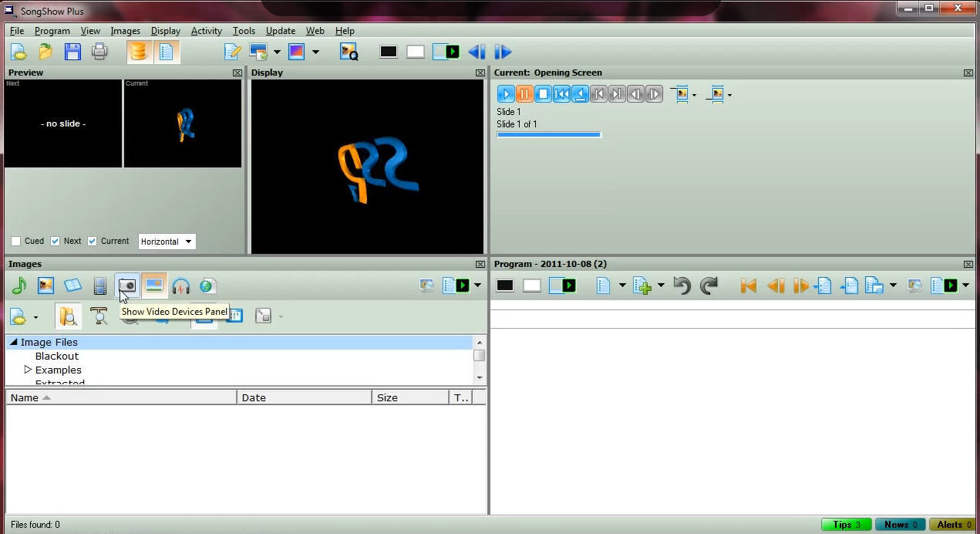Screen dimensions: 980x534
Task: Open the Tools menu
Action: click(x=244, y=31)
